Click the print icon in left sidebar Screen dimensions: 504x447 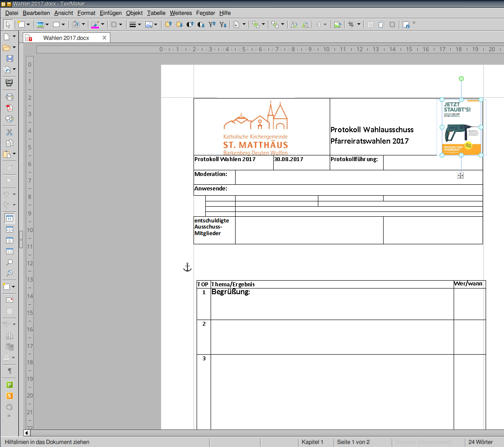(x=10, y=97)
